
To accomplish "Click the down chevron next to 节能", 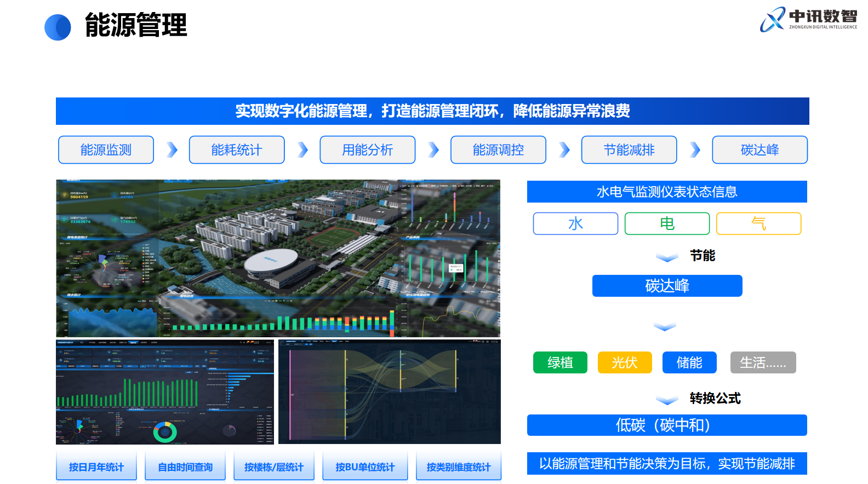I will (x=667, y=257).
